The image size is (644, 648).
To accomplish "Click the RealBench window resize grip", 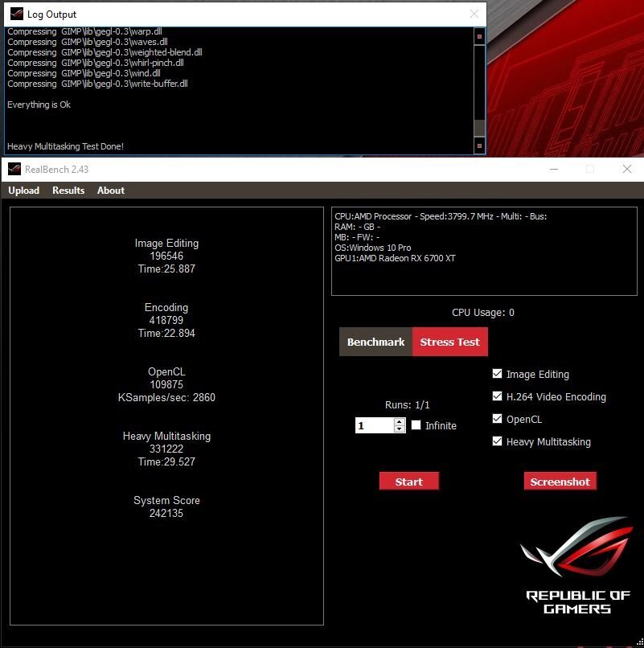I will click(x=639, y=643).
